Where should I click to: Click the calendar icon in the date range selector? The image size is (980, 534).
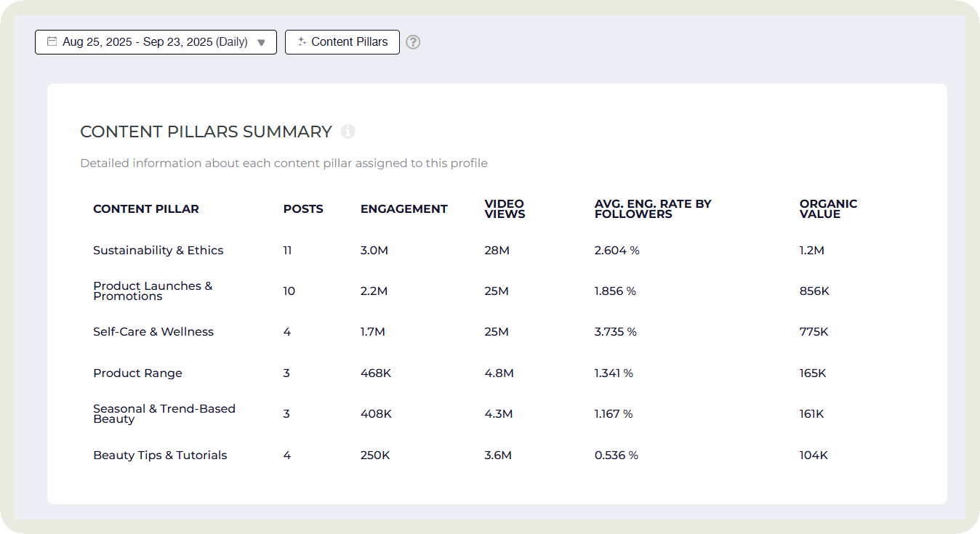51,41
